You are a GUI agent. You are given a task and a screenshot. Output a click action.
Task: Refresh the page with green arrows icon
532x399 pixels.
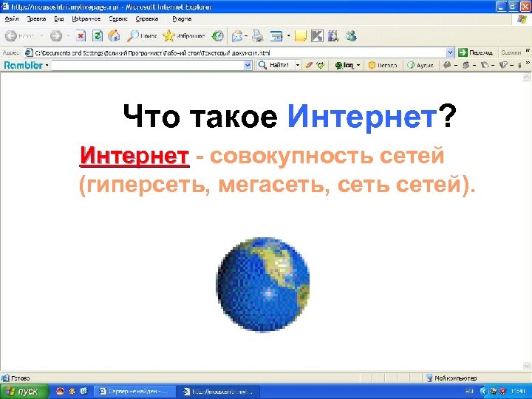click(x=98, y=35)
